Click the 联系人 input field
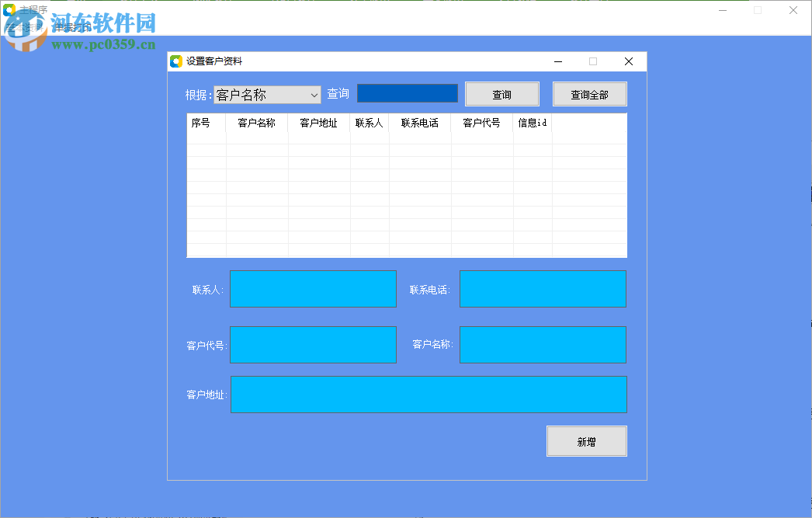This screenshot has width=812, height=518. [313, 288]
